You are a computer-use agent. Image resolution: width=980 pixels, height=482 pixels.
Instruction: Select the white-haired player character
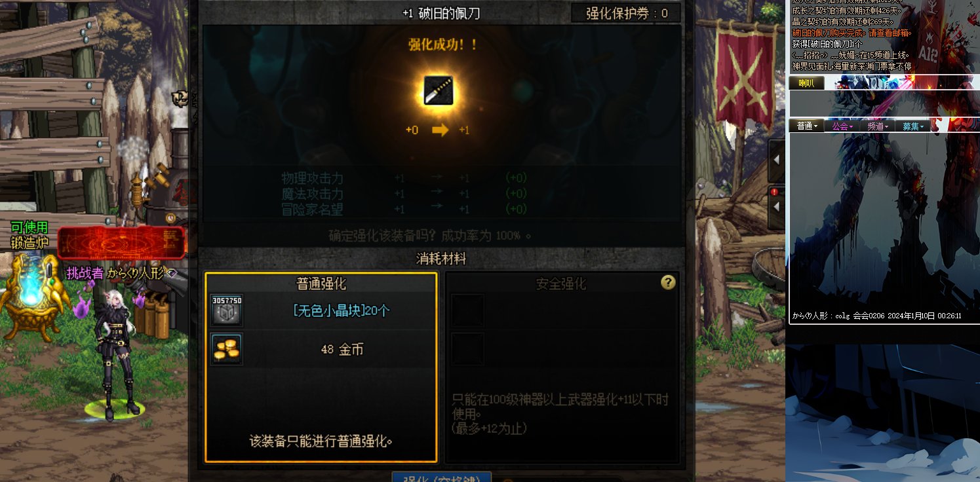pos(117,354)
